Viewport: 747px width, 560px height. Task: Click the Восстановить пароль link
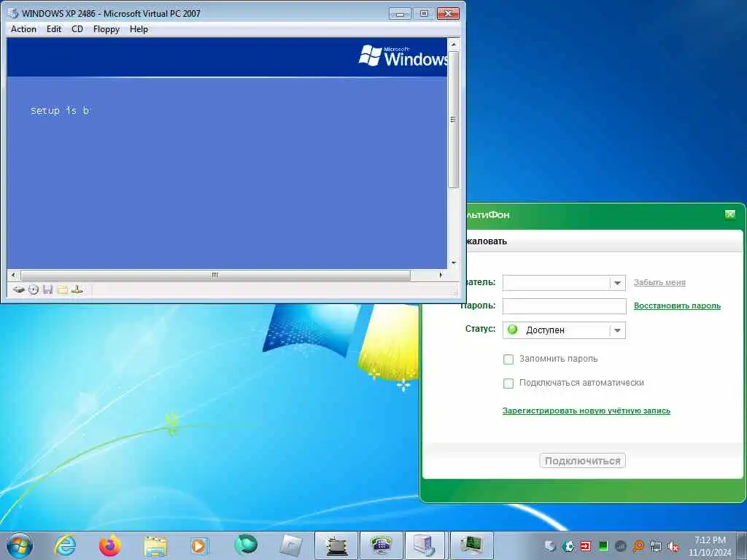[677, 306]
